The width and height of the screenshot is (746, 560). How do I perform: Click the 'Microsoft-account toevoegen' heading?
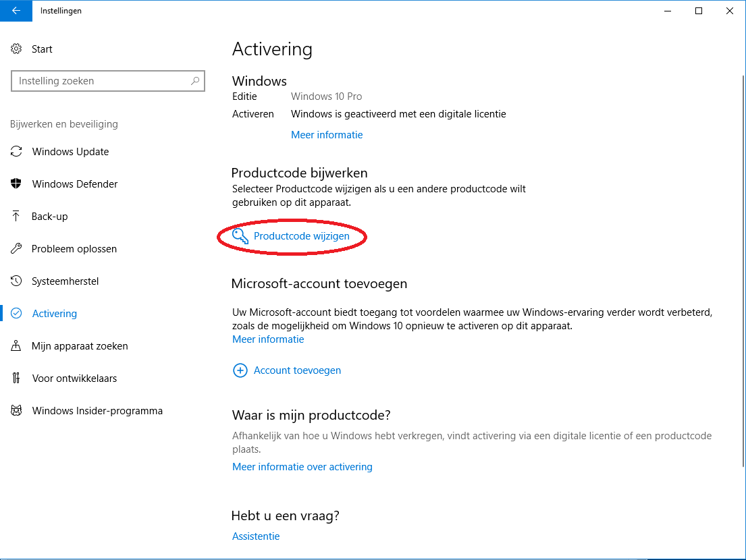point(319,284)
